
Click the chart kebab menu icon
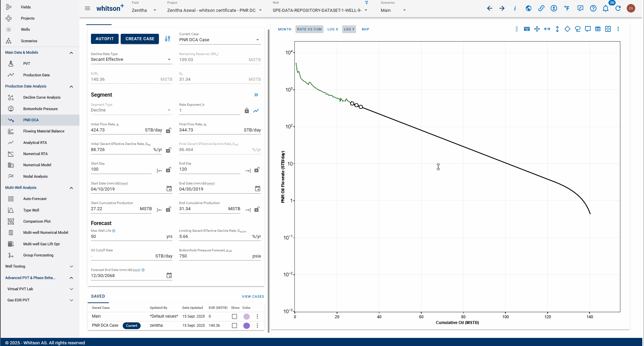tap(618, 29)
